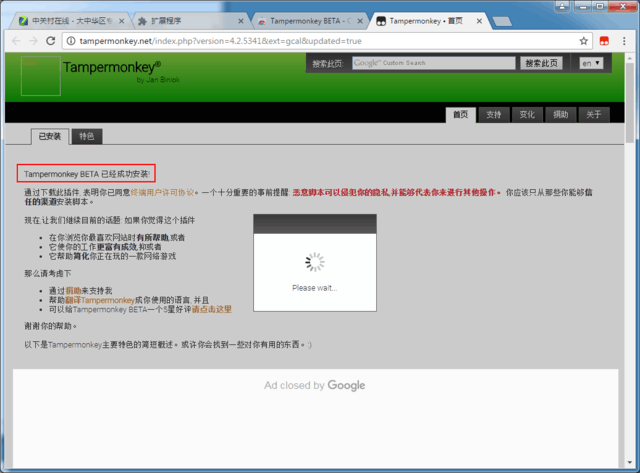Go forward with the browser forward arrow
The image size is (640, 473).
point(33,41)
